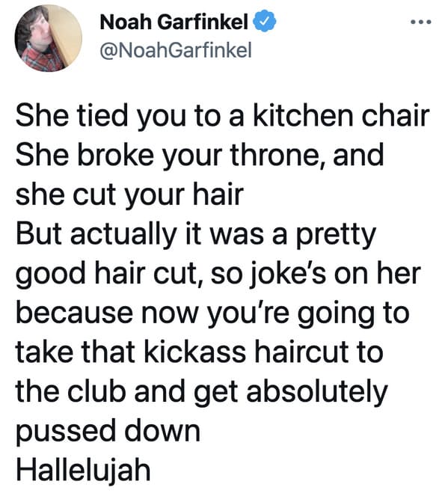The image size is (448, 502).
Task: Click the words "pussed down"
Action: 108,431
